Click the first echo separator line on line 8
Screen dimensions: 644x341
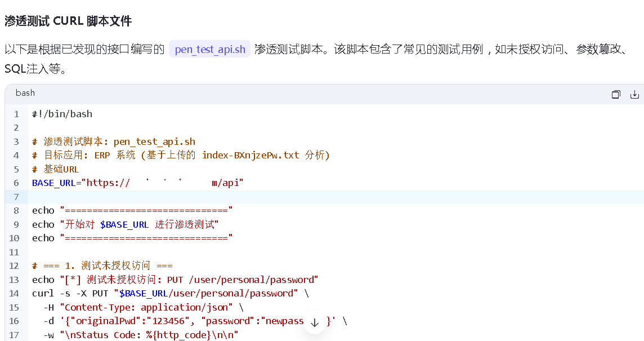pyautogui.click(x=132, y=210)
